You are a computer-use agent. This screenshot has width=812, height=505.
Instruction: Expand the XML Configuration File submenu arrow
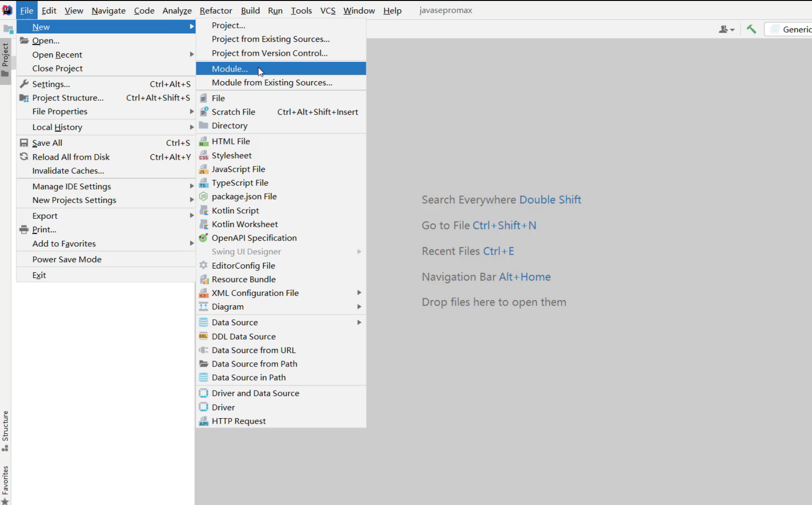pos(359,293)
